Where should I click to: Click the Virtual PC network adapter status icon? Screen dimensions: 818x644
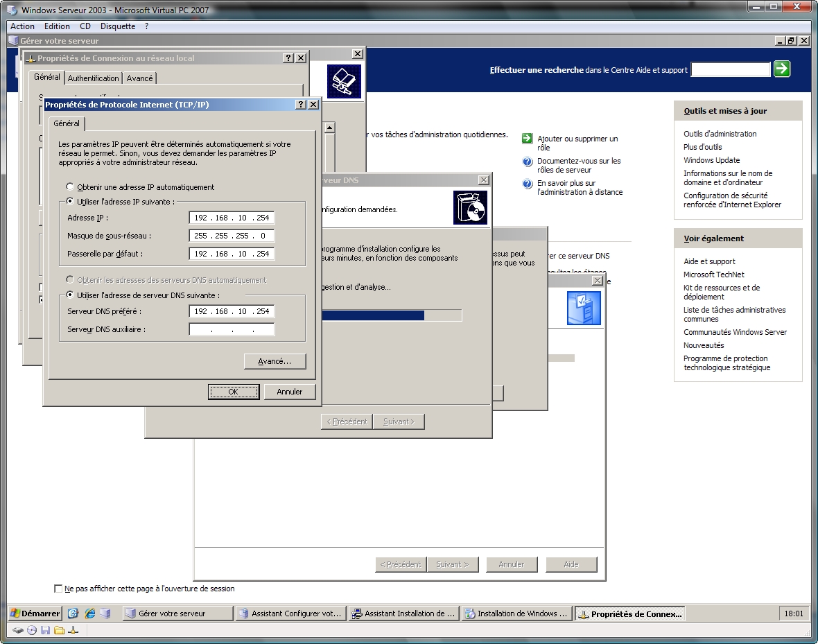pyautogui.click(x=73, y=630)
